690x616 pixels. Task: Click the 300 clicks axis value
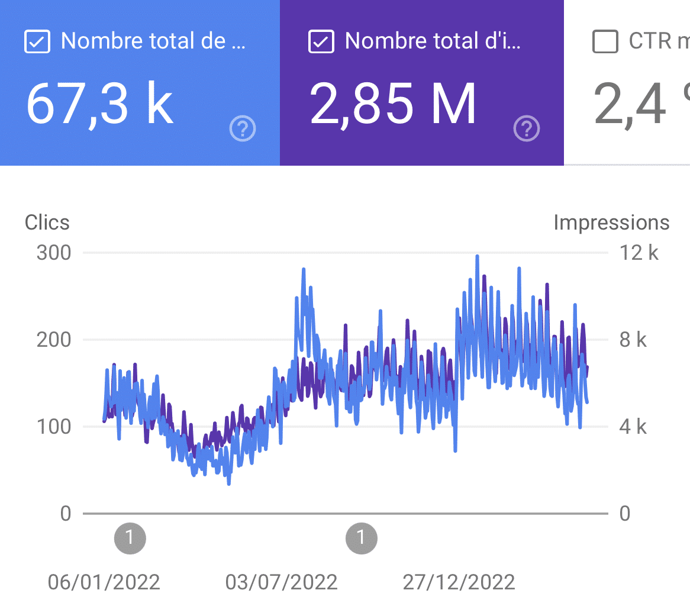pyautogui.click(x=54, y=253)
